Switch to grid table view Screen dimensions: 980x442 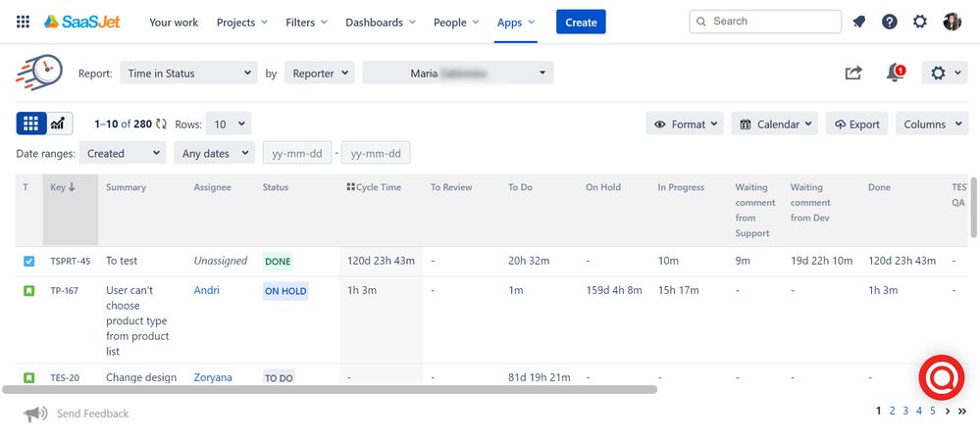coord(31,123)
